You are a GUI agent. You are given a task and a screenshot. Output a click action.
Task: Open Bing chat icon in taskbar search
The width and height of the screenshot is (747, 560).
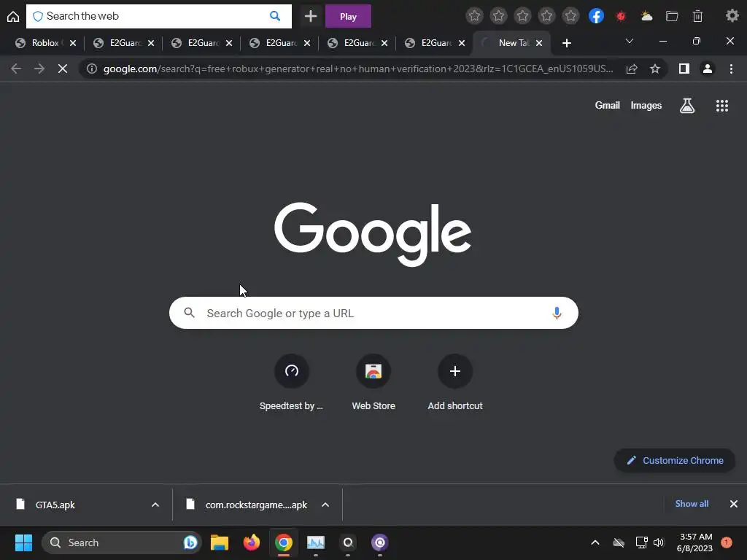190,542
